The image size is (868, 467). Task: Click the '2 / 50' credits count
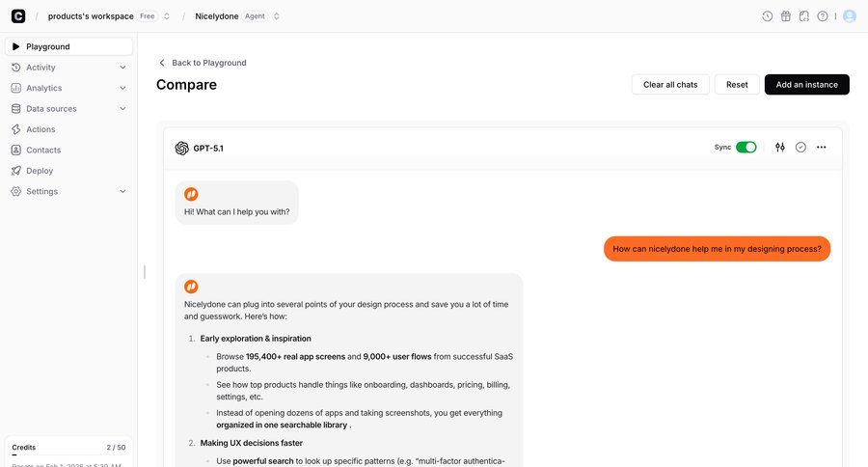[x=117, y=447]
